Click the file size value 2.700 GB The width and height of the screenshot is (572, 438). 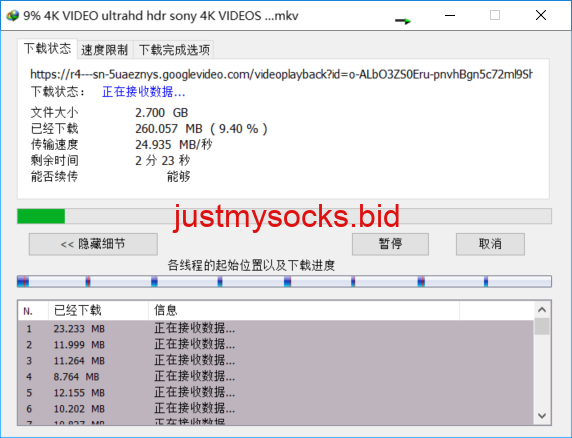[161, 113]
